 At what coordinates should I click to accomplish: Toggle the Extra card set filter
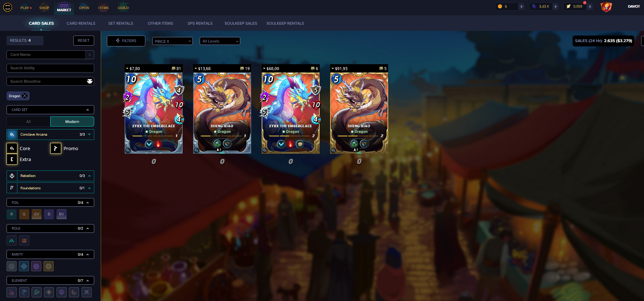coord(12,159)
